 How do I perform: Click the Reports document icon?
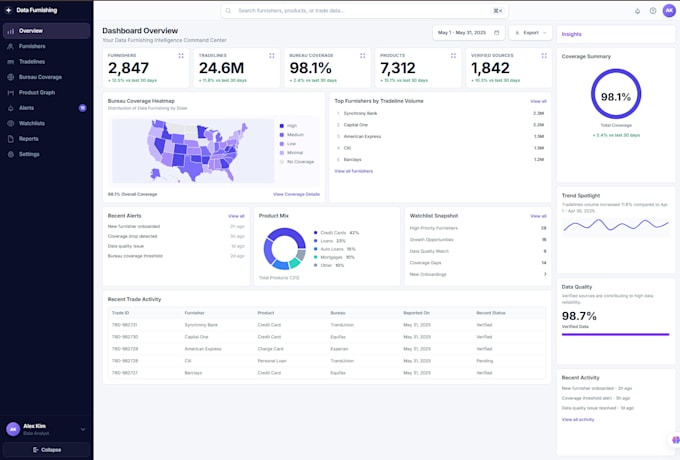point(11,139)
